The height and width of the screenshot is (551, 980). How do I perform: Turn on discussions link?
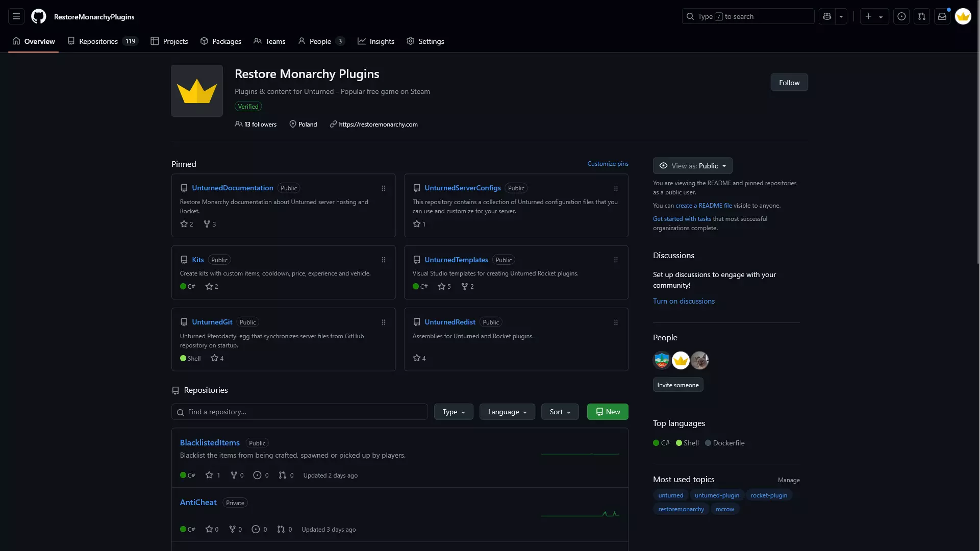point(684,302)
